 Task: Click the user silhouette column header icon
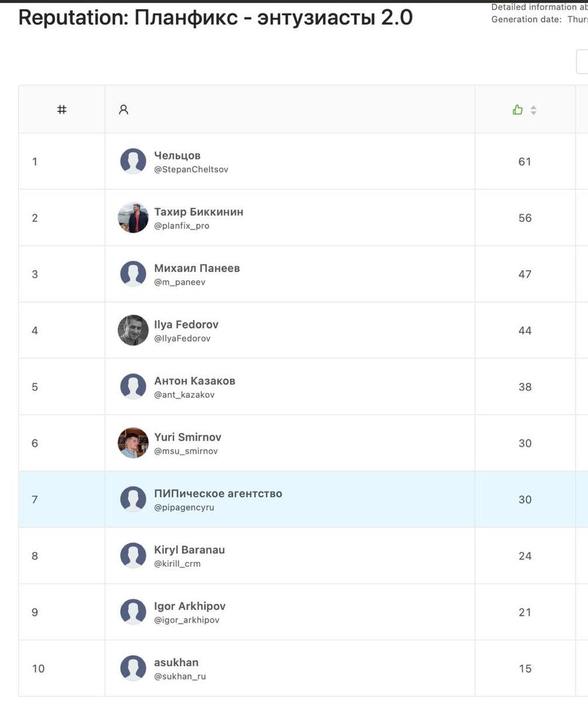click(123, 109)
